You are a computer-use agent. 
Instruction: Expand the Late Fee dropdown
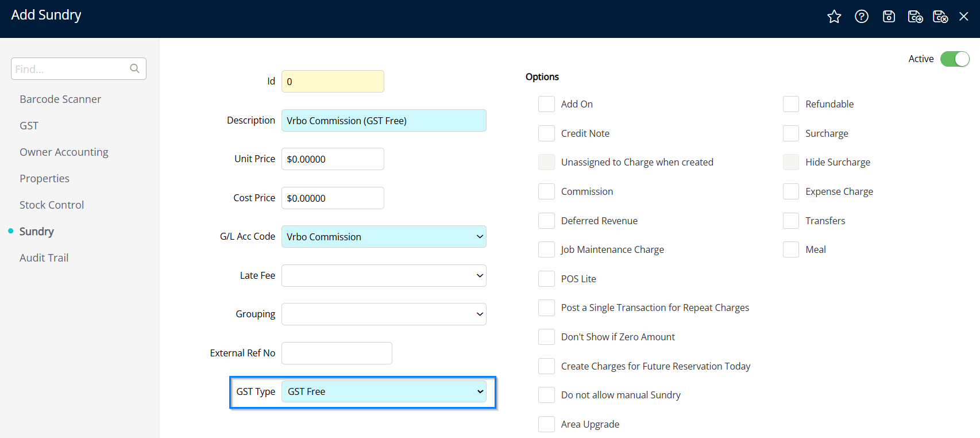point(384,275)
